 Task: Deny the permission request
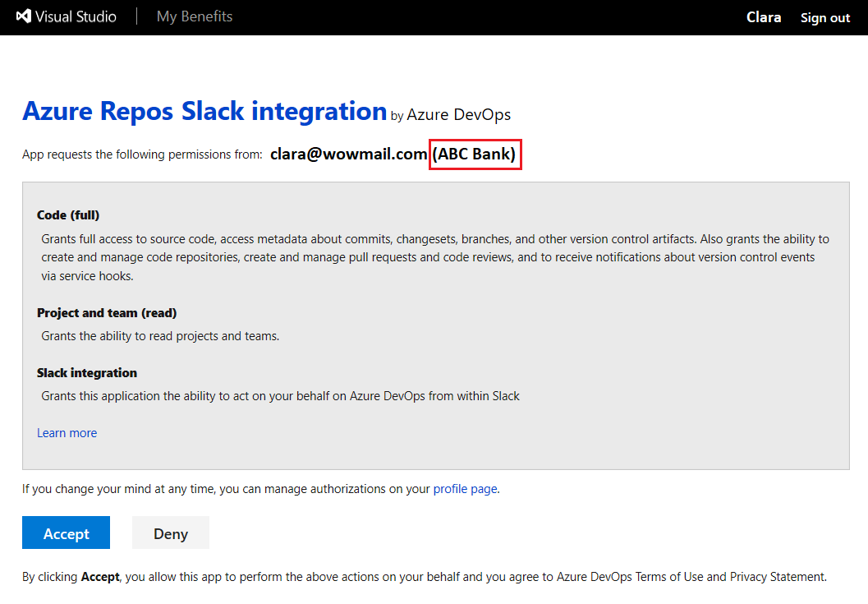point(171,533)
